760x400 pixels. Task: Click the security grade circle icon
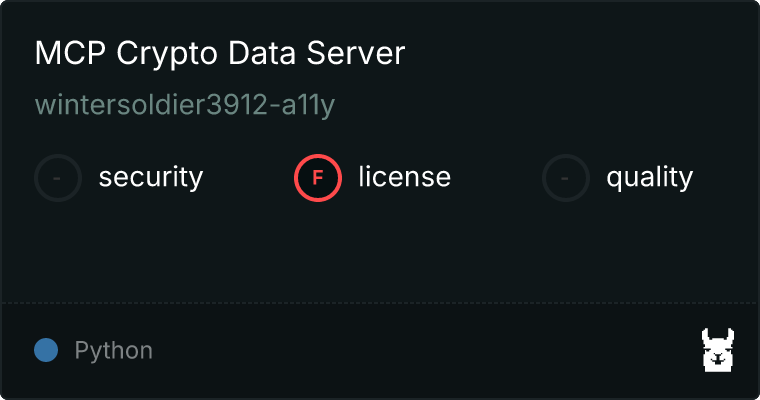pos(58,178)
